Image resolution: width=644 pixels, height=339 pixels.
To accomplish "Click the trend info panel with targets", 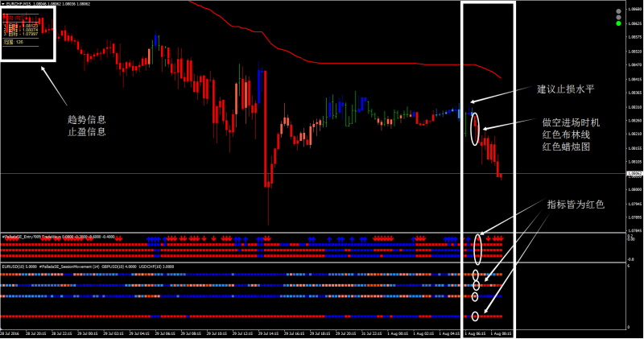I will tap(27, 32).
